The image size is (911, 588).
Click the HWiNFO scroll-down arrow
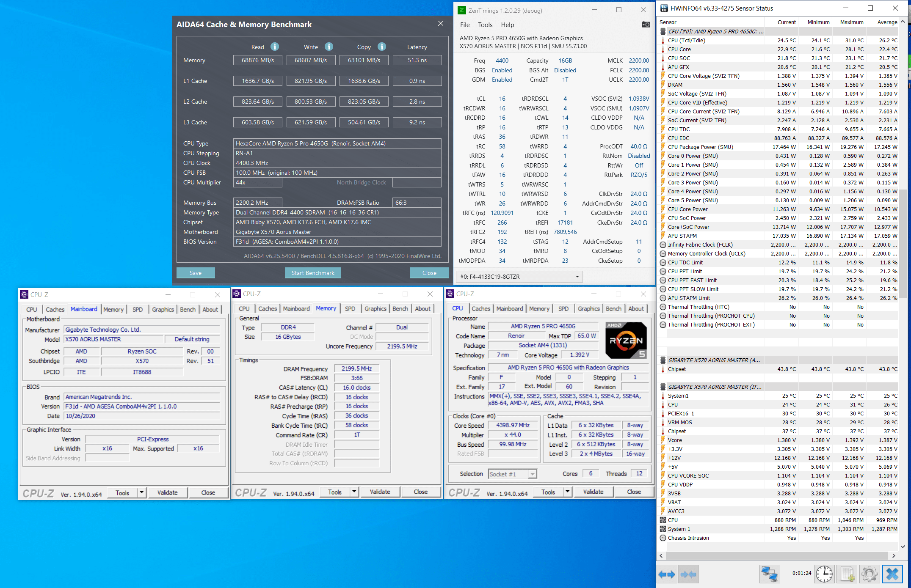pos(903,547)
